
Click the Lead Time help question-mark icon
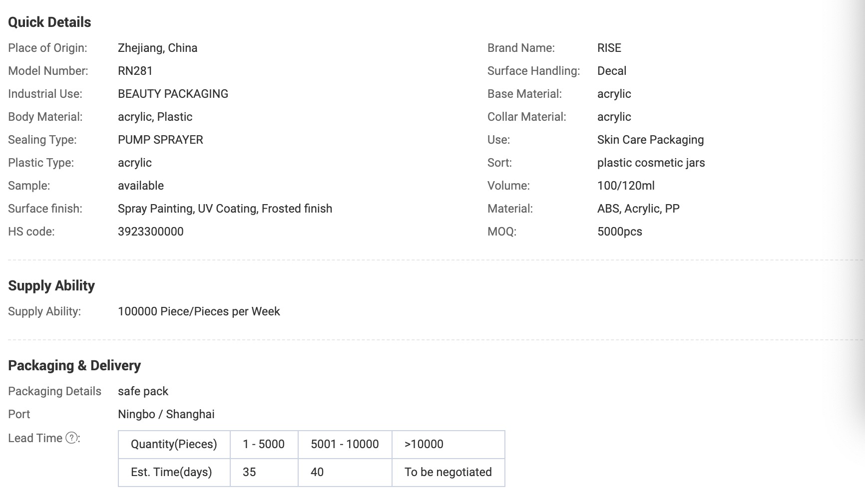point(72,438)
